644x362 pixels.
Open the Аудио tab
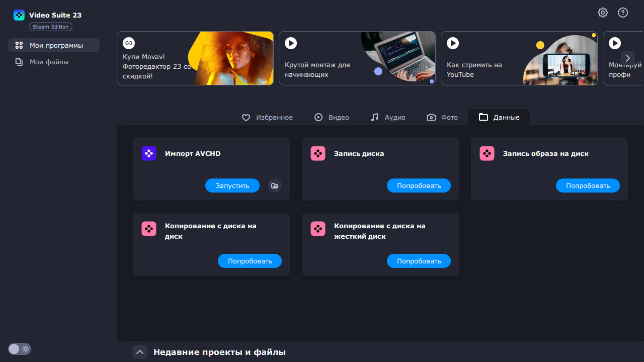(x=388, y=117)
